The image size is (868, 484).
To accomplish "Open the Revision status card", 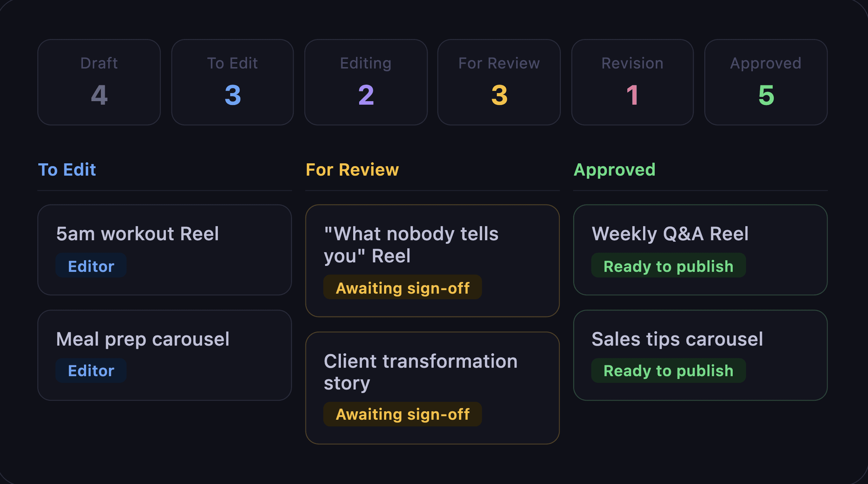I will click(633, 82).
